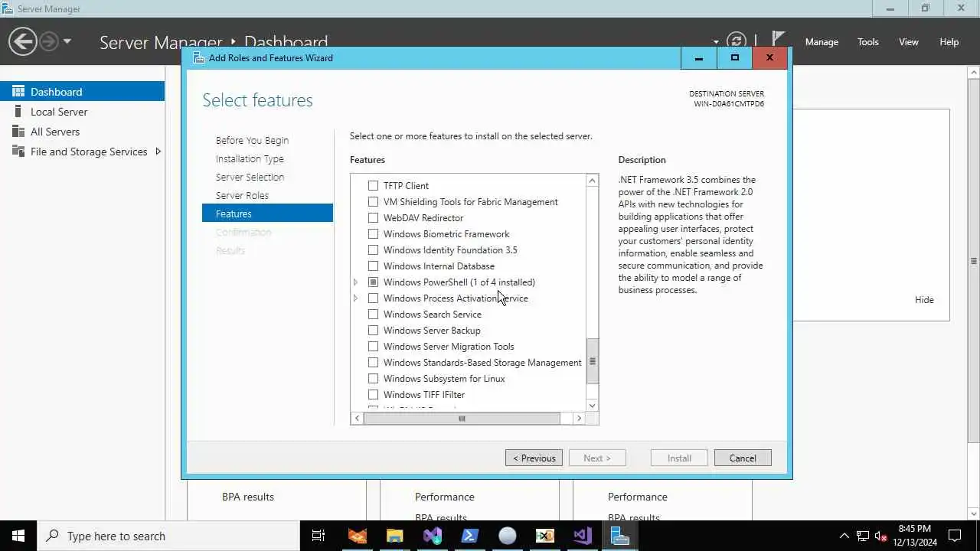
Task: Show hidden system tray icons
Action: 844,536
